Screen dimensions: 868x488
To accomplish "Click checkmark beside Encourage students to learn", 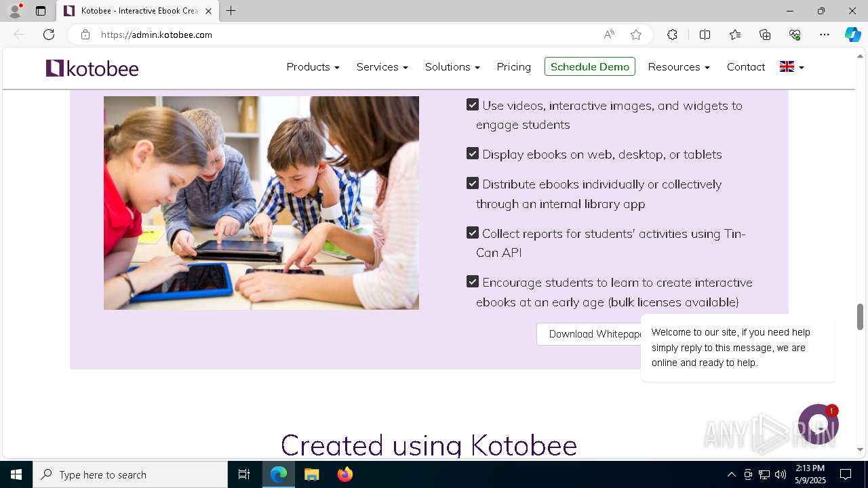I will 473,281.
